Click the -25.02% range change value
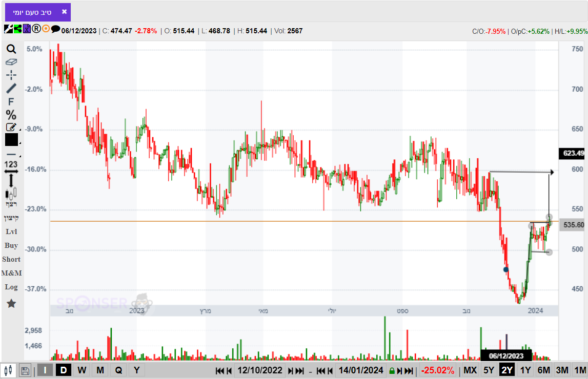 click(438, 370)
